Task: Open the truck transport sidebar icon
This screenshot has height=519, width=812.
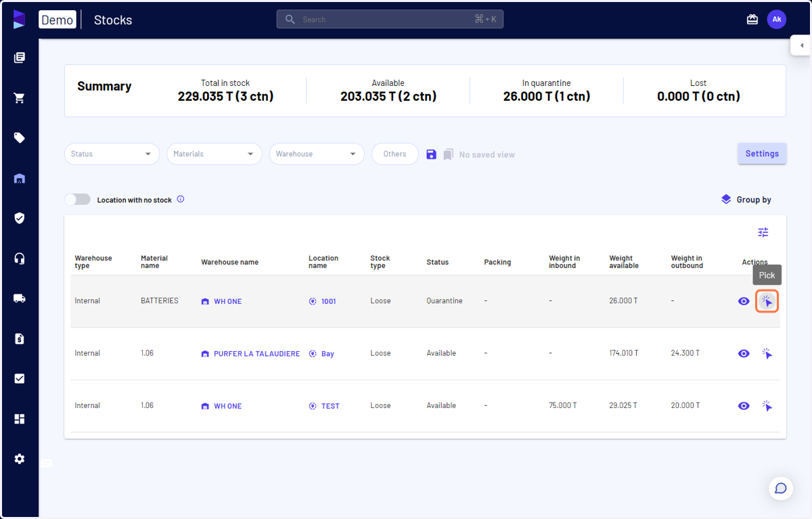Action: point(19,298)
